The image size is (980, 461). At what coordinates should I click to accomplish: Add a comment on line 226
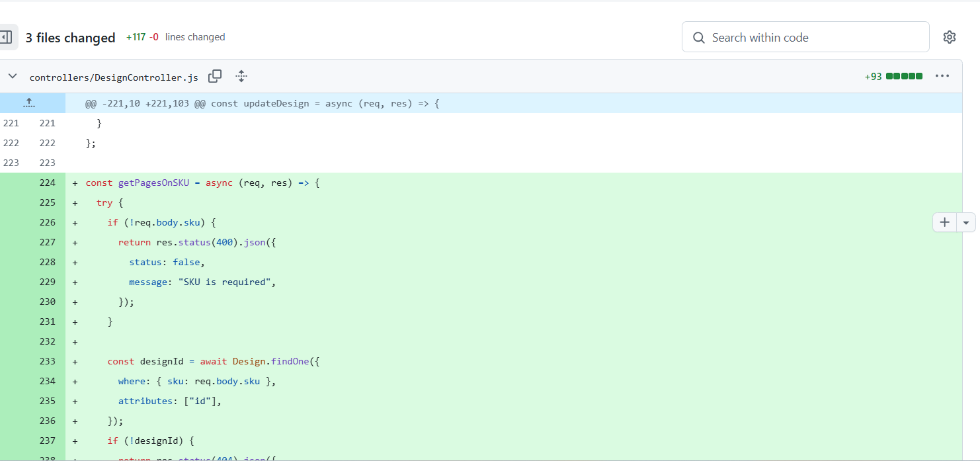click(x=944, y=222)
